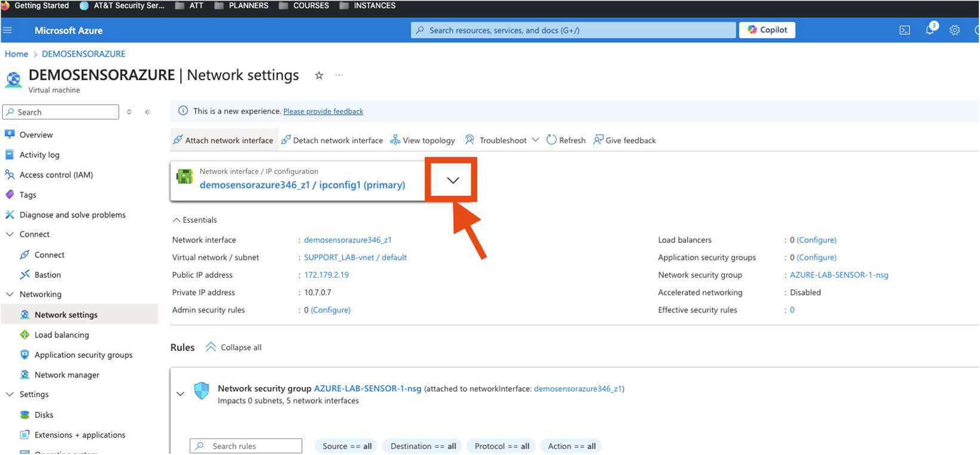Collapse the Networking sidebar group
This screenshot has width=980, height=455.
click(x=10, y=294)
